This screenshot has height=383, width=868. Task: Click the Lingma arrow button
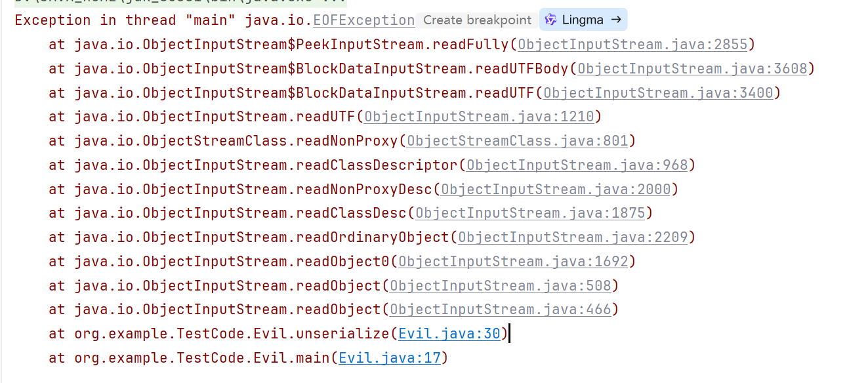coord(615,20)
